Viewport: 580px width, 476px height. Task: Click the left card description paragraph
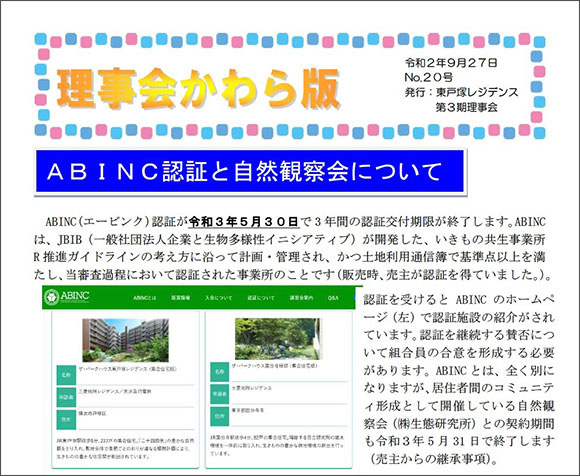pos(125,449)
